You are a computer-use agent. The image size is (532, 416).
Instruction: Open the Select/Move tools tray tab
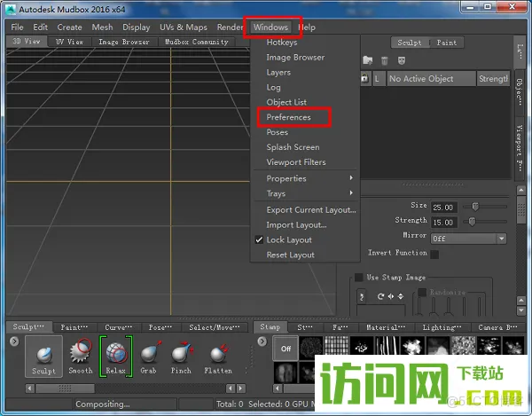(215, 327)
